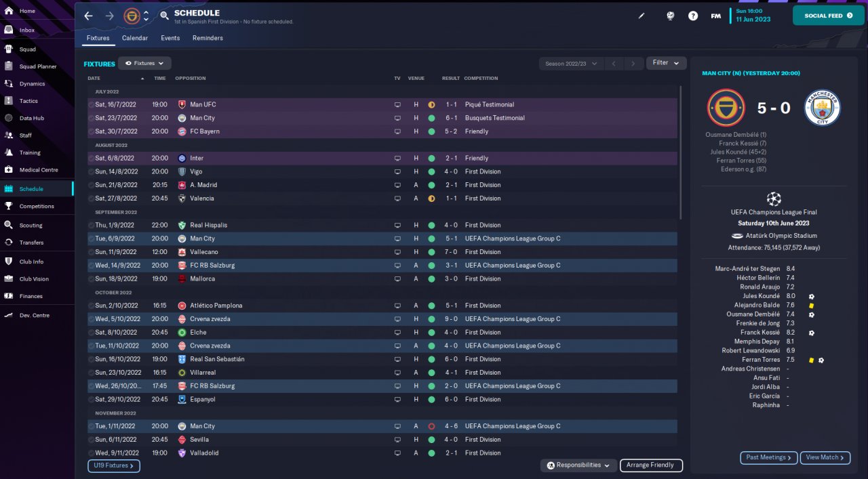Viewport: 868px width, 479px height.
Task: Open the Inbox sidebar icon
Action: [9, 30]
